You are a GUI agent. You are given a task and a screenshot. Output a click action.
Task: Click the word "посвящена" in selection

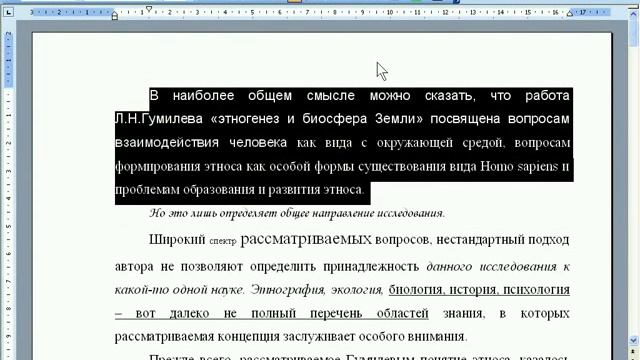(x=465, y=119)
